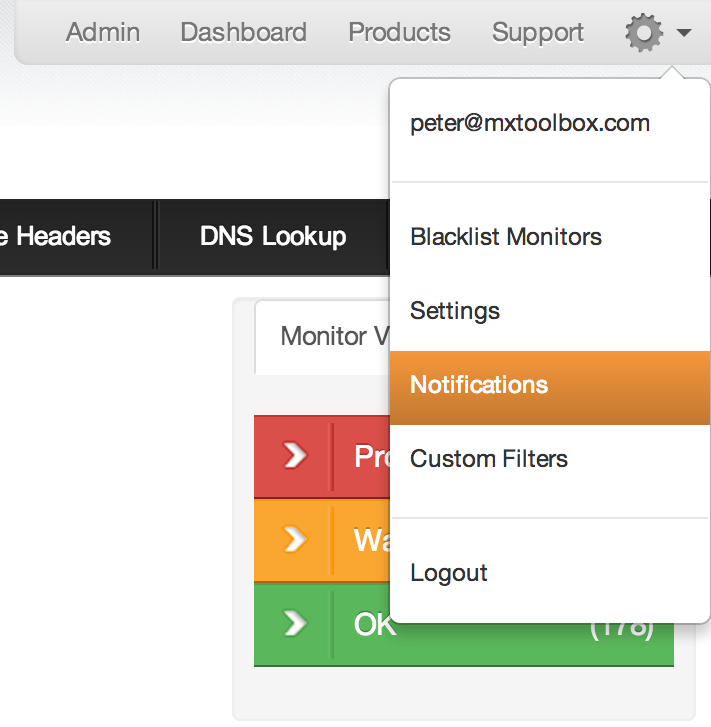This screenshot has height=727, width=711.
Task: Click Logout in the dropdown menu
Action: pyautogui.click(x=449, y=573)
